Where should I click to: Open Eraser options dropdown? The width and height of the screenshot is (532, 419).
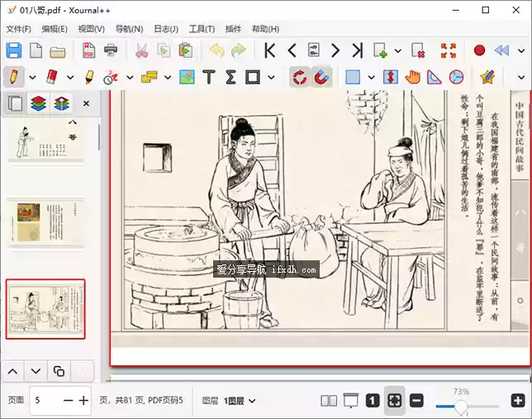[70, 78]
